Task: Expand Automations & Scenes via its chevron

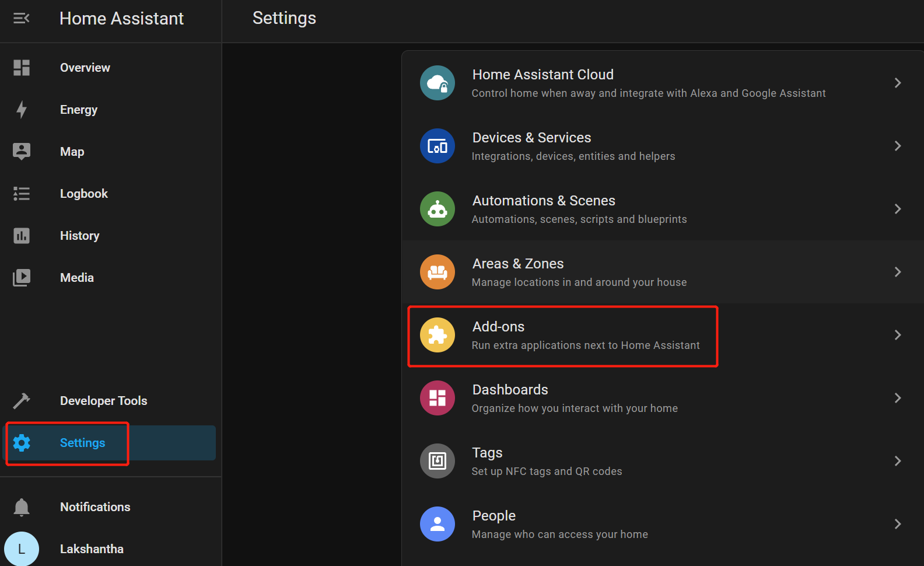Action: click(x=898, y=209)
